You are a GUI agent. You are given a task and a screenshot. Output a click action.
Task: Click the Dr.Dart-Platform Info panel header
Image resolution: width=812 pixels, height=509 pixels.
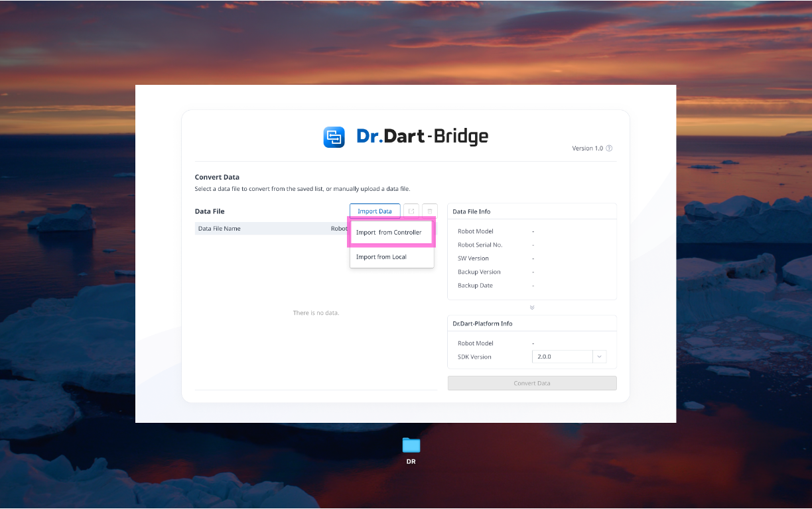[x=482, y=323]
